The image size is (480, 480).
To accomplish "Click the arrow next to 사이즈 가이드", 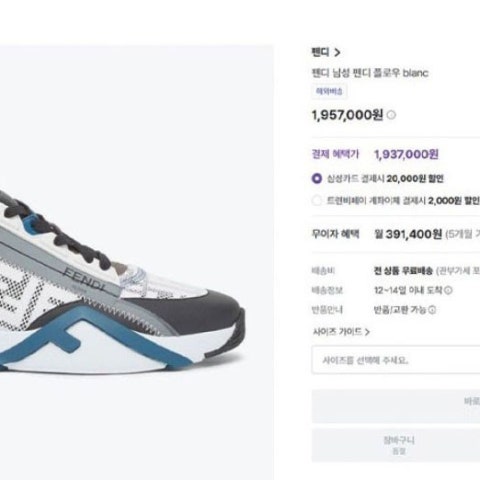I will [367, 332].
